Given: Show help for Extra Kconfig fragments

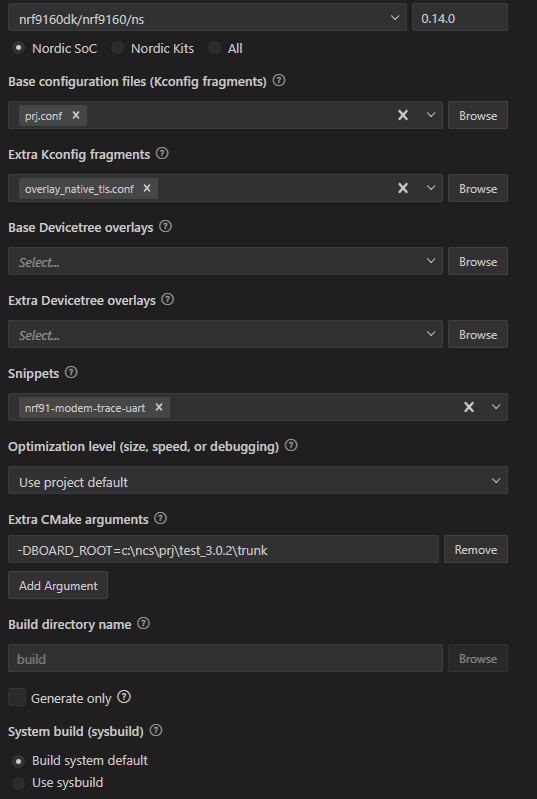Looking at the screenshot, I should click(x=162, y=153).
